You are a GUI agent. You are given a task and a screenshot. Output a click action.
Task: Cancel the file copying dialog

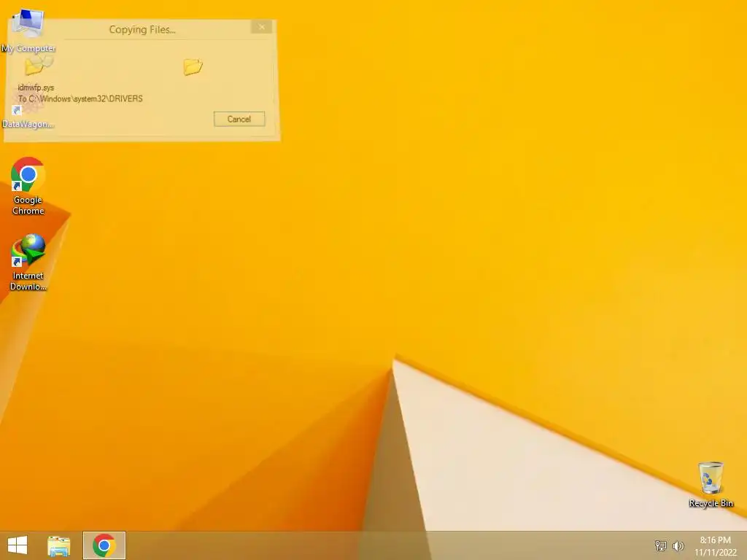point(239,119)
